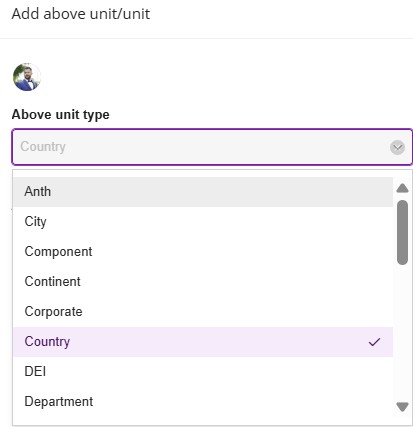Click the checkmark beside Country
Viewport: 413px width, 427px height.
[x=374, y=342]
